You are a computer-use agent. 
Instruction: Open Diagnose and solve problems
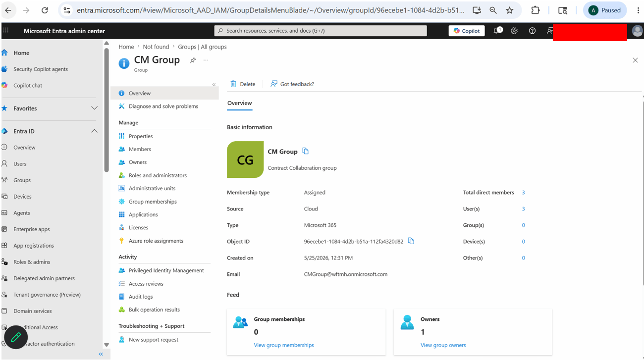pos(164,106)
